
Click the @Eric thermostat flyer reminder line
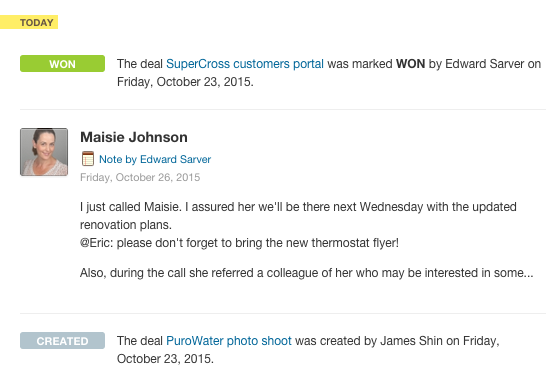[x=239, y=243]
